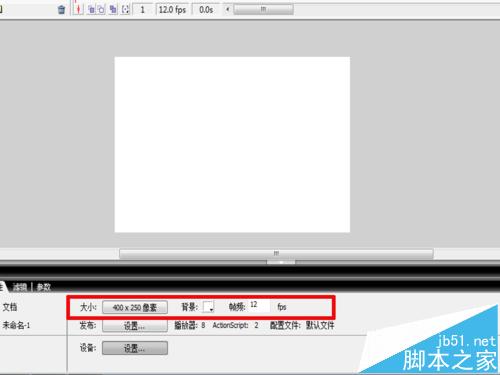Click the timeline scrollbar left arrow
Viewport: 500px width, 375px height.
tap(228, 9)
